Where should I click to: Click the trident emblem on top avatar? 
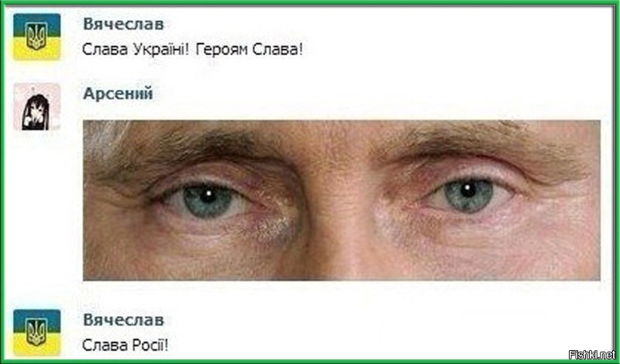coord(36,36)
